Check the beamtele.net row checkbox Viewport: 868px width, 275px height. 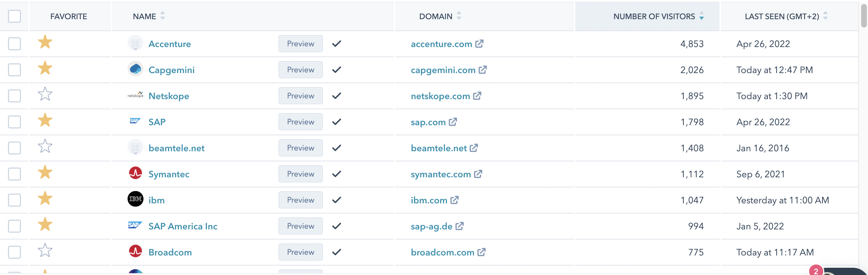click(14, 148)
